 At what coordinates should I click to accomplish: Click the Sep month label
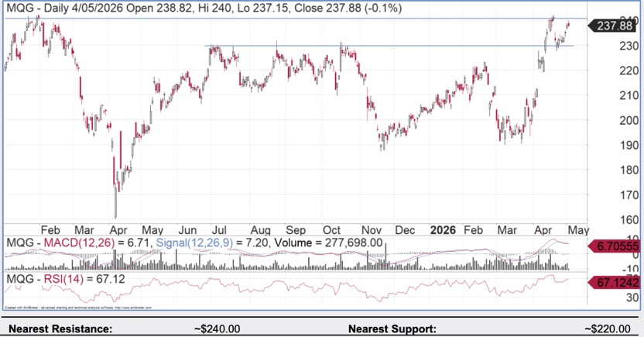(x=296, y=230)
